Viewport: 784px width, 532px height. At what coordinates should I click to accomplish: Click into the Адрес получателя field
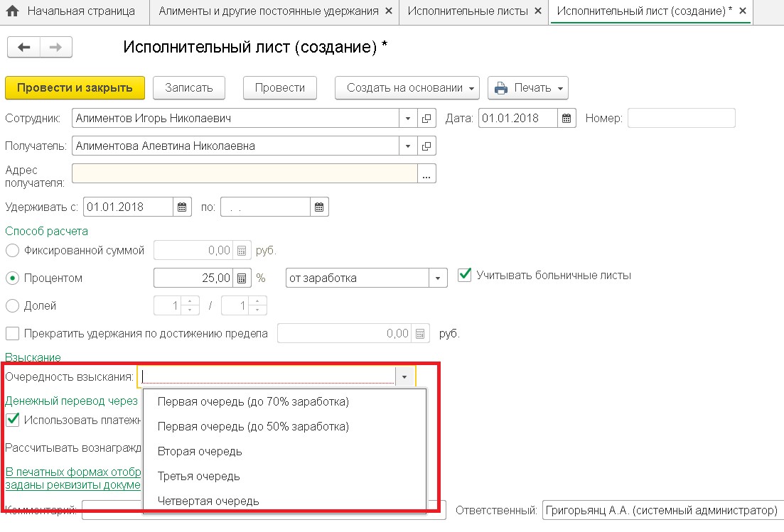245,174
